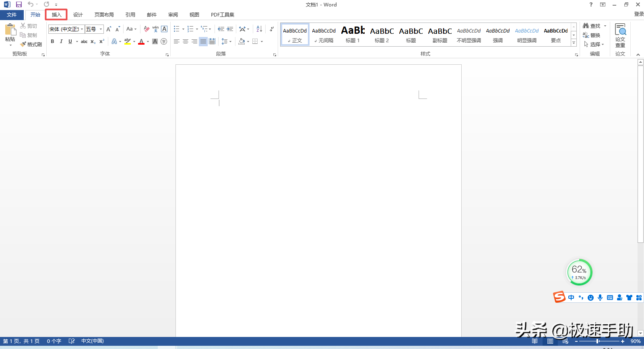Switch to read mode view in status bar
Screen dimensions: 644x349
[x=535, y=341]
